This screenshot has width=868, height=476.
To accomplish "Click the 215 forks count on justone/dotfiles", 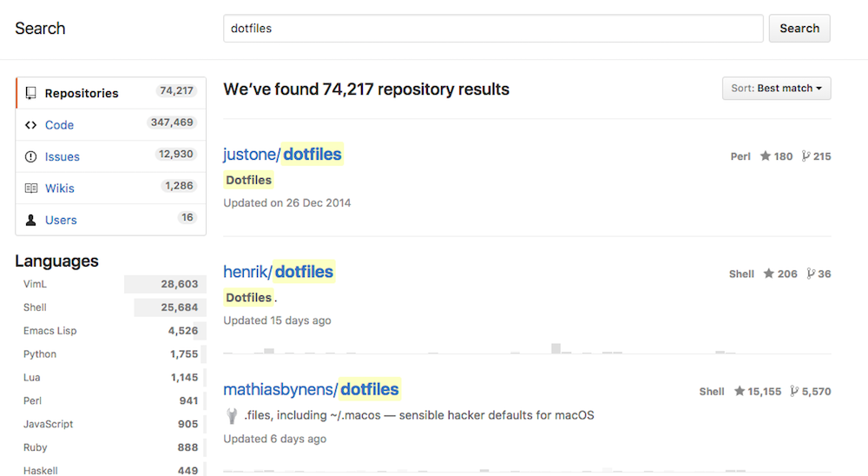I will click(x=822, y=156).
